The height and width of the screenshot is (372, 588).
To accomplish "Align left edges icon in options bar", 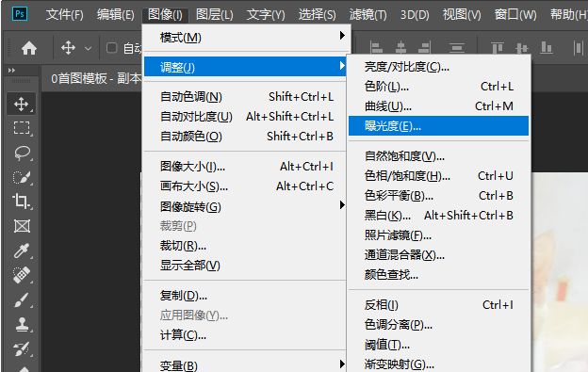I will (376, 48).
